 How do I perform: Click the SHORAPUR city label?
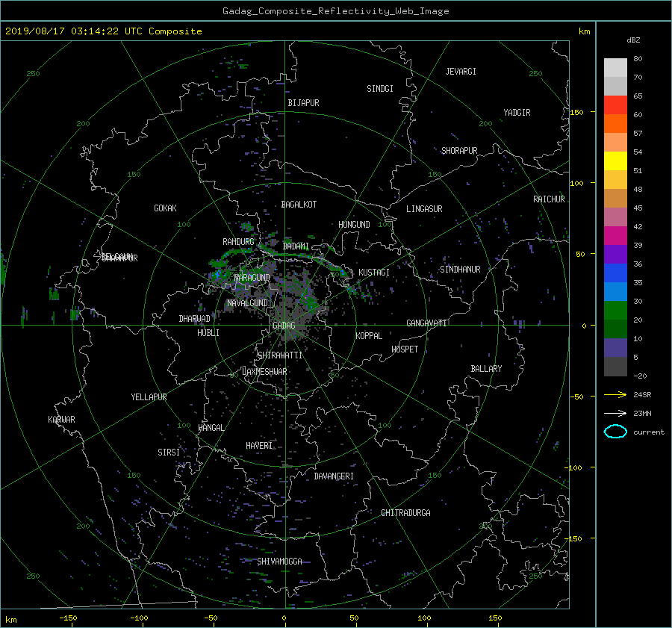tap(459, 151)
